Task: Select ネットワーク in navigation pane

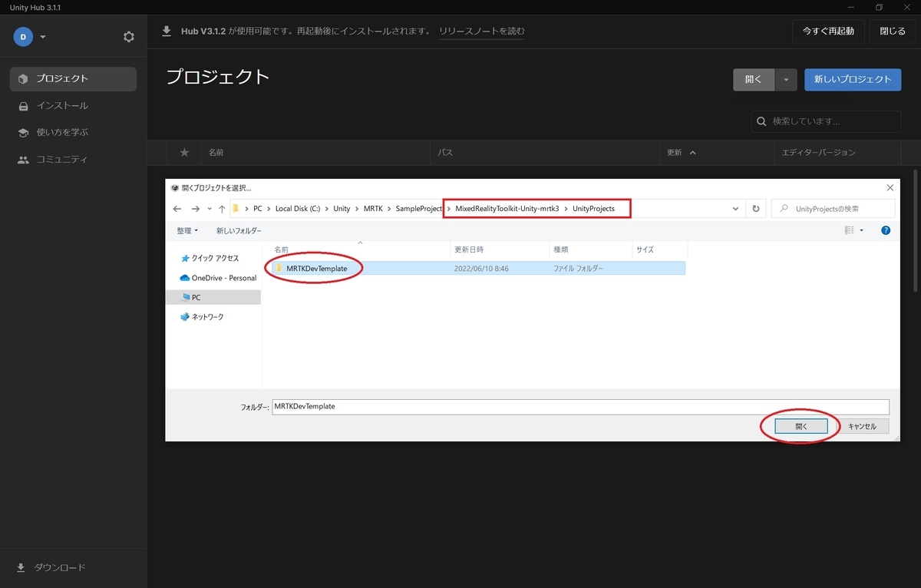Action: pos(202,316)
